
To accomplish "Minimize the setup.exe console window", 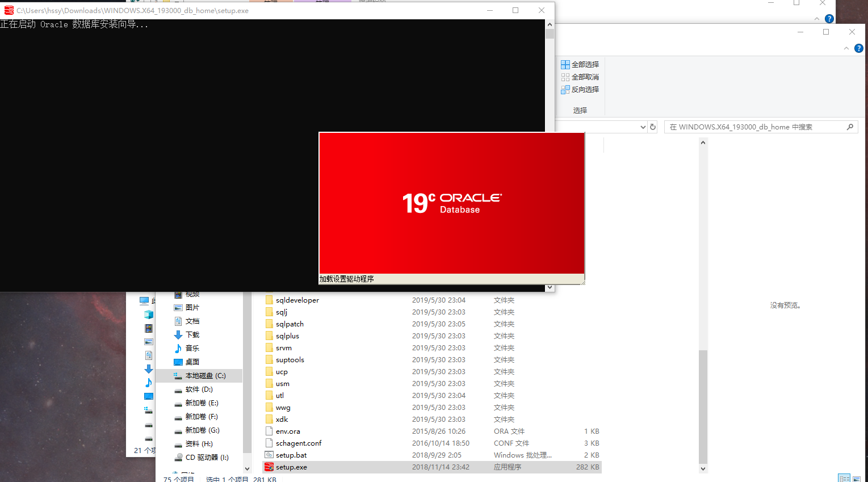I will point(489,10).
